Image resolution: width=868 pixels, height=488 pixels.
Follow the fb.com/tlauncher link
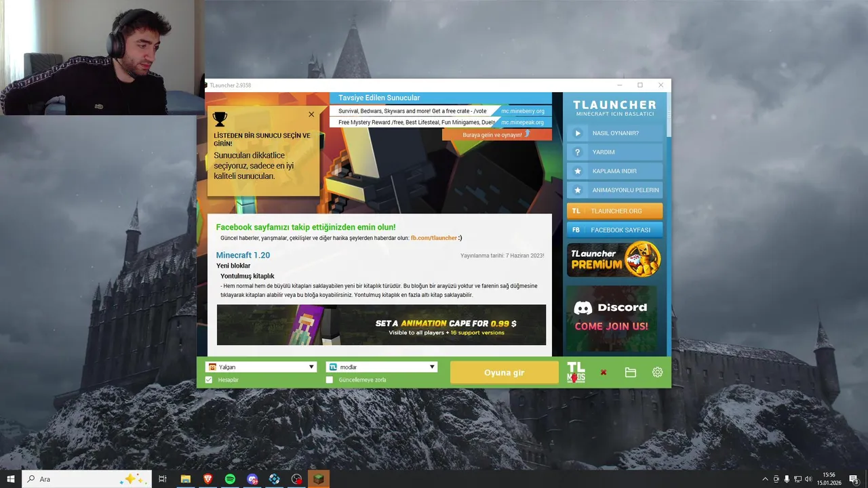pos(434,238)
